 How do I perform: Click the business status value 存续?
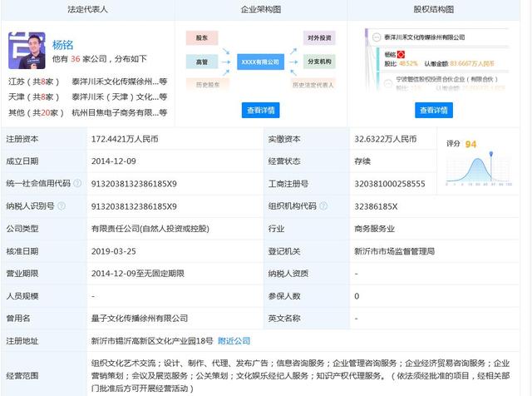coord(362,161)
